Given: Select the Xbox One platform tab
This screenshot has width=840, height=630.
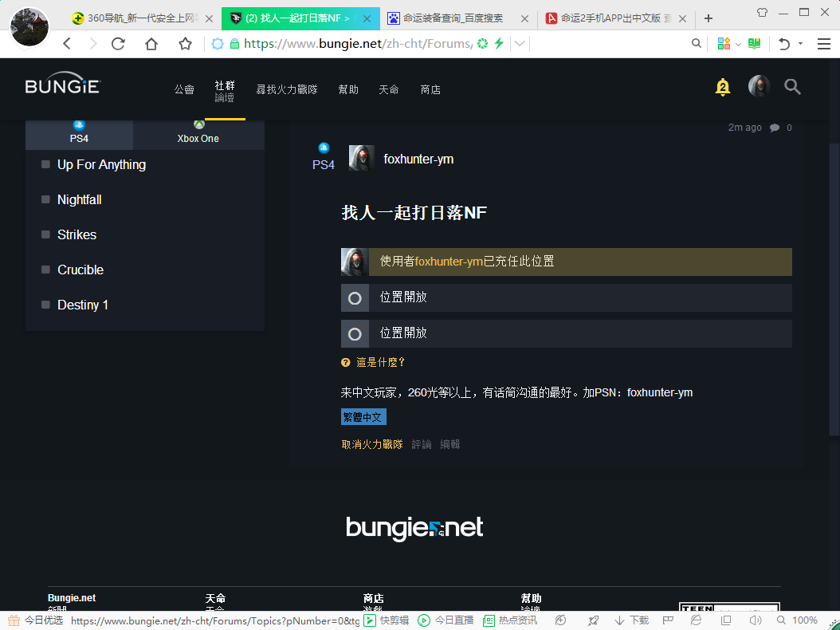Looking at the screenshot, I should click(x=198, y=134).
